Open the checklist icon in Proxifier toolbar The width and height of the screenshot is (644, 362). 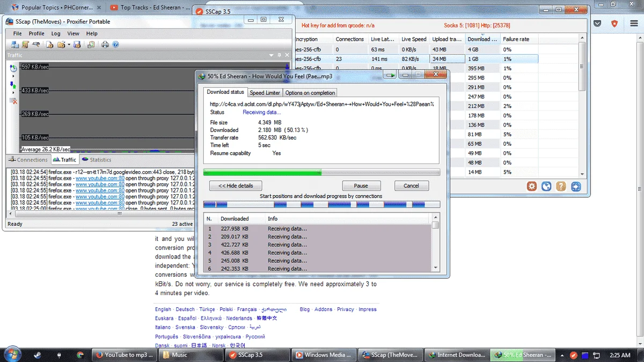tap(90, 45)
